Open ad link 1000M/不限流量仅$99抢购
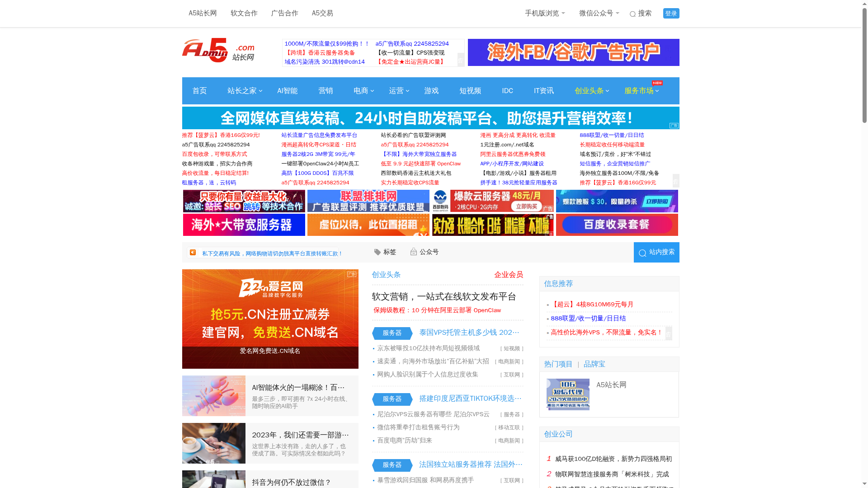The width and height of the screenshot is (868, 488). coord(327,44)
